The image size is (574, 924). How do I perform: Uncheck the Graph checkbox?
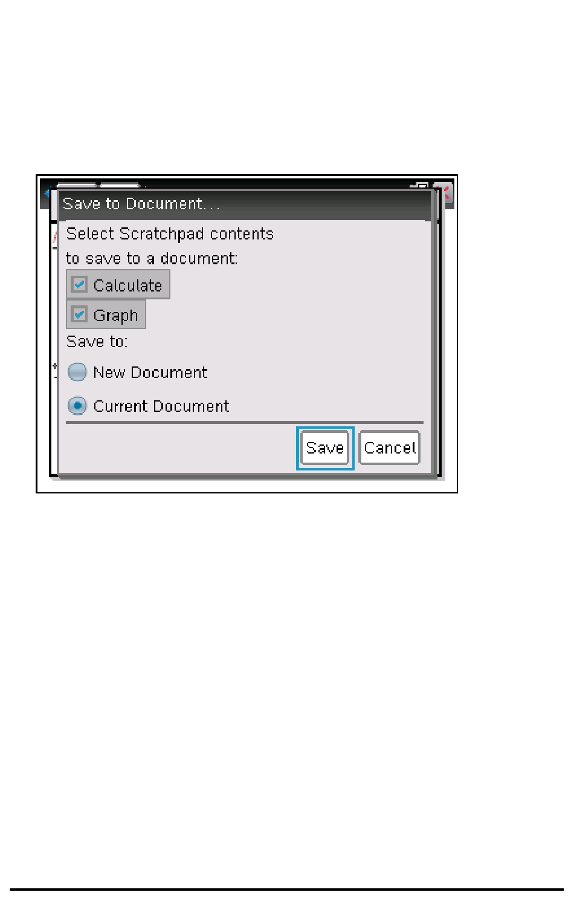(x=79, y=314)
